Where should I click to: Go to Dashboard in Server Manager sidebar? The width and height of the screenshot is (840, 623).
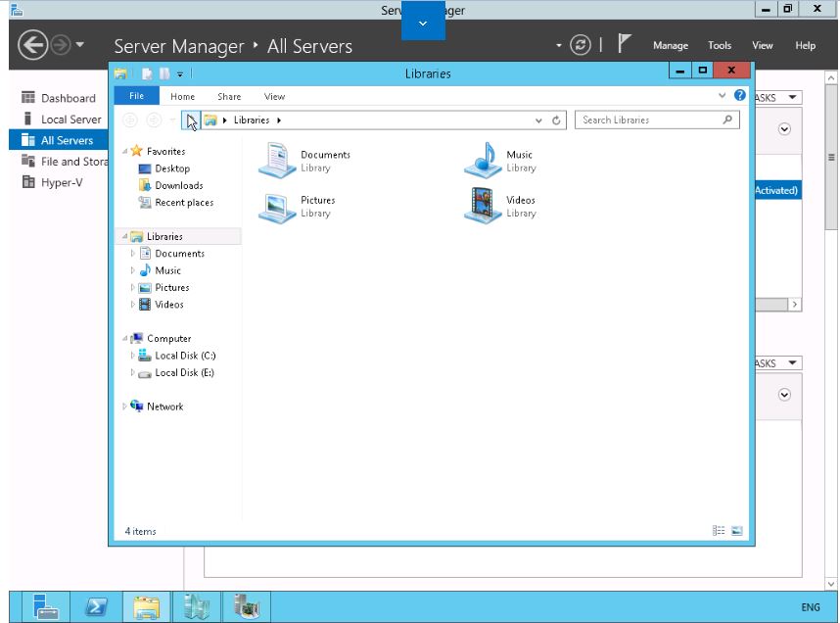coord(59,98)
